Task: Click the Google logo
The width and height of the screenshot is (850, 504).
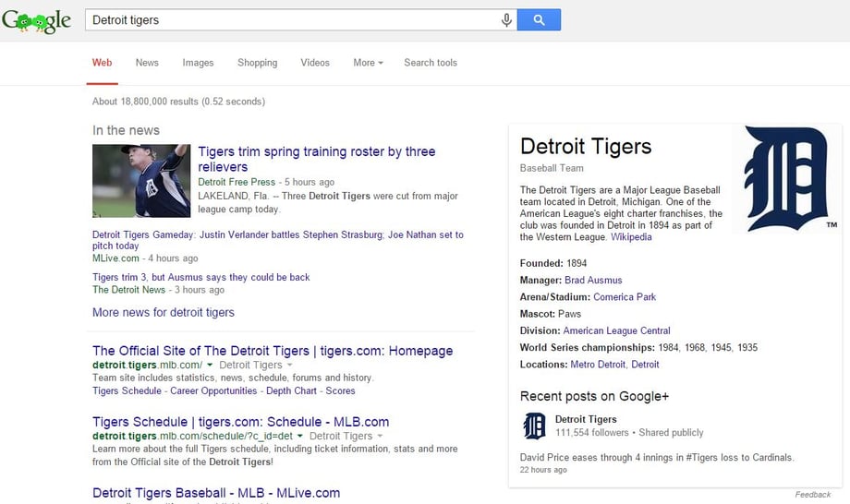Action: (x=37, y=20)
